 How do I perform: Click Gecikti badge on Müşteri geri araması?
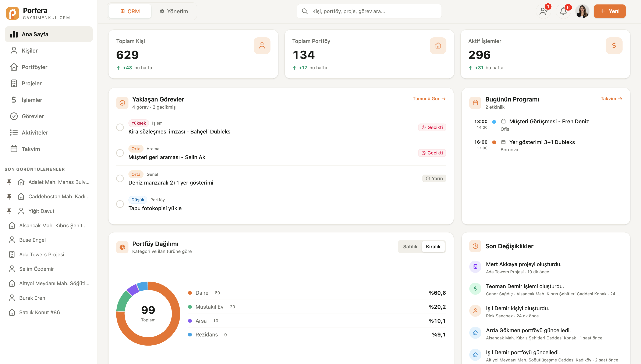(x=432, y=153)
